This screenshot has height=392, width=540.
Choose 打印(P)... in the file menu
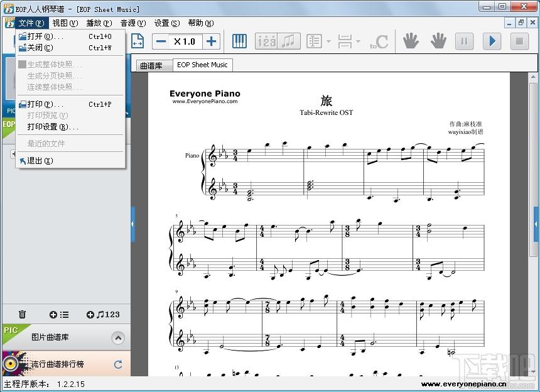[x=70, y=104]
